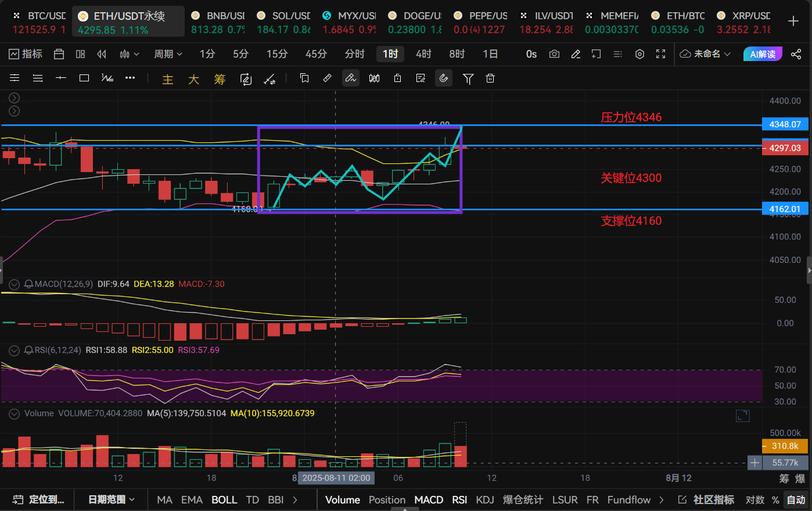Screen dimensions: 812x511
Task: Click the 筹 gold chip-distribution tool
Action: (220, 79)
